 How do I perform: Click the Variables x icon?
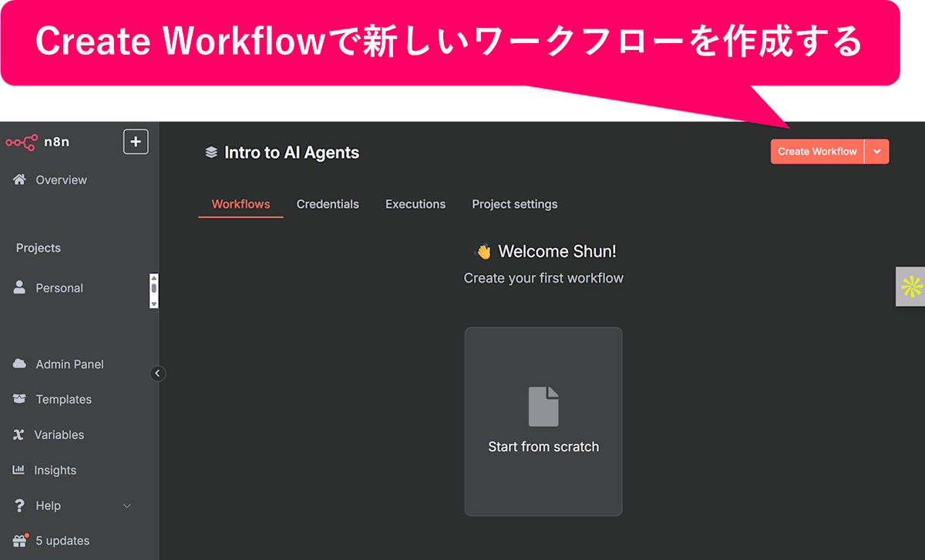tap(18, 434)
